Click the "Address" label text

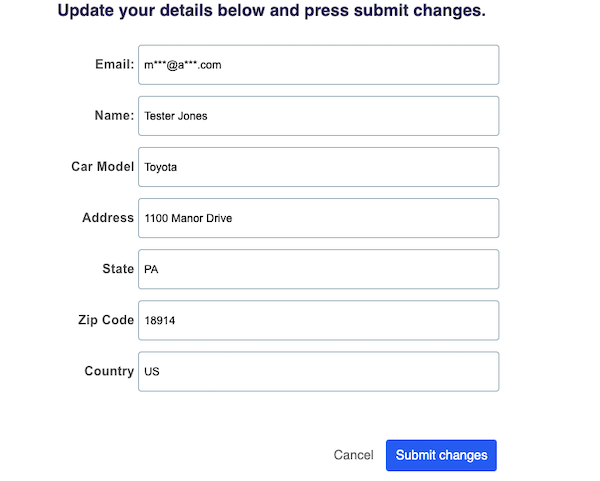click(x=108, y=217)
